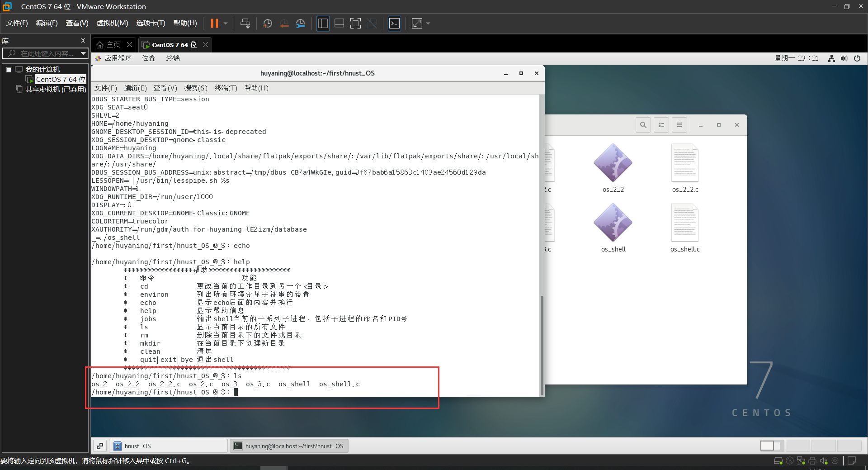This screenshot has width=868, height=470.
Task: Click the Unity mode toolbar icon
Action: coord(372,23)
